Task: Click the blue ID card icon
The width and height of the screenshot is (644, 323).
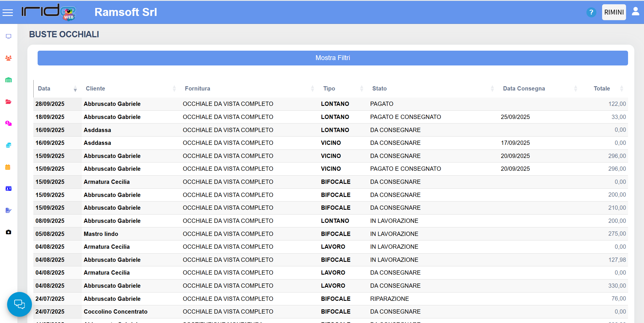Action: click(x=9, y=189)
